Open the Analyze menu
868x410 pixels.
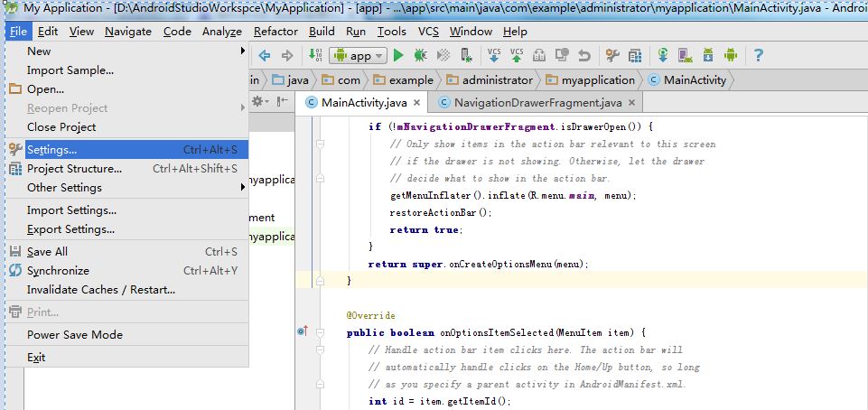(222, 32)
